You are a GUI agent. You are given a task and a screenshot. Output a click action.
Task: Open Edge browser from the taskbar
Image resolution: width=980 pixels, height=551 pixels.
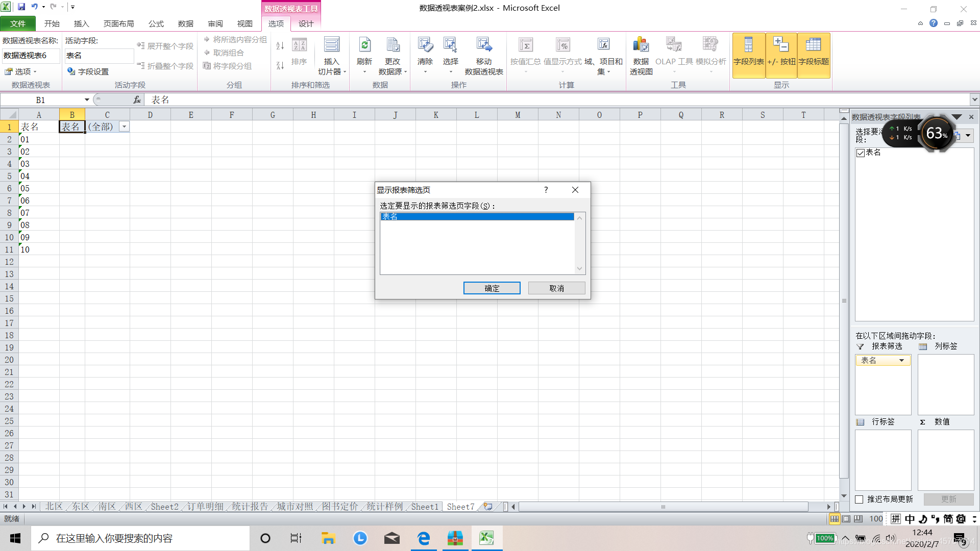coord(424,538)
